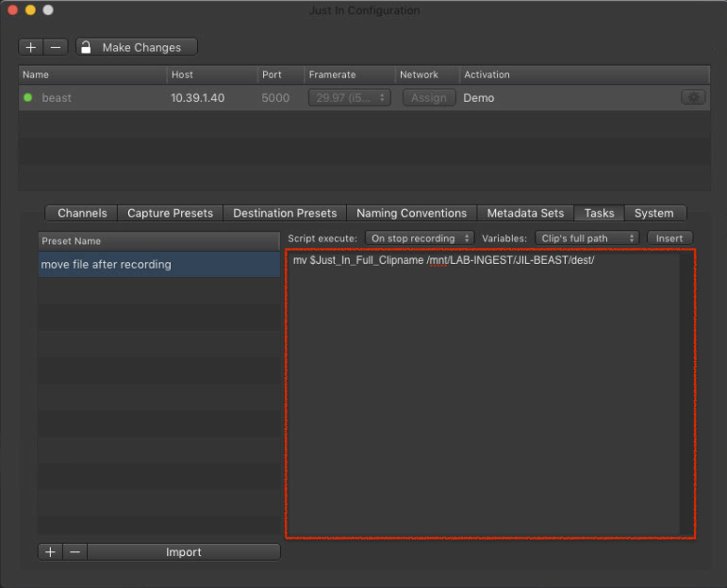Add a new Just In host with plus

click(x=30, y=47)
